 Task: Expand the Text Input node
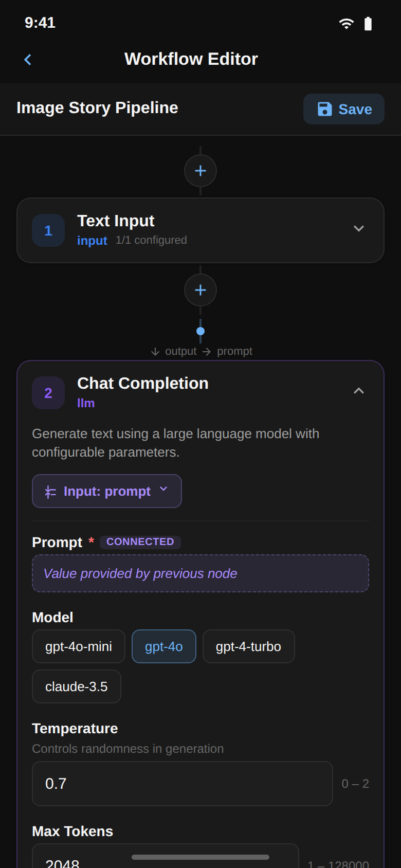tap(359, 229)
